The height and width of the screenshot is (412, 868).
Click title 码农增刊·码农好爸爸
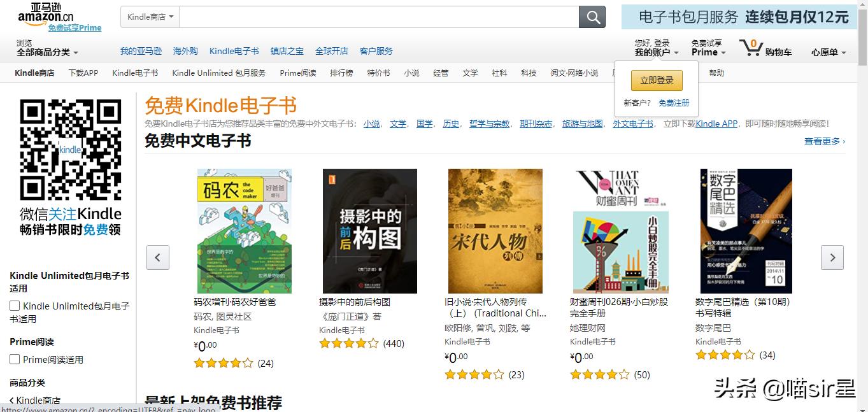pos(235,302)
